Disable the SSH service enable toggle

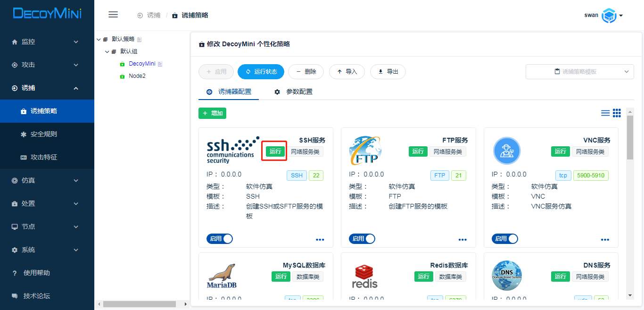pos(220,239)
